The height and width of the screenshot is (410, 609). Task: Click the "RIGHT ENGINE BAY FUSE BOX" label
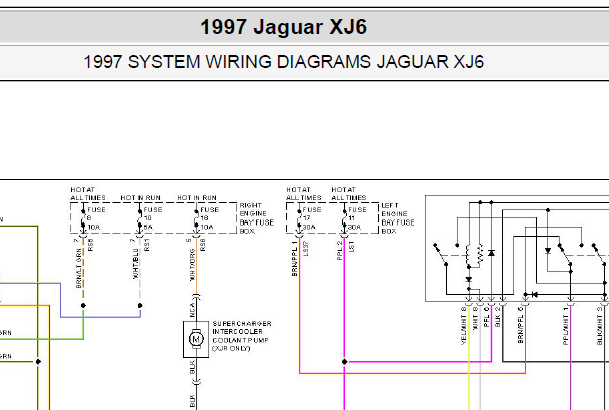(256, 218)
